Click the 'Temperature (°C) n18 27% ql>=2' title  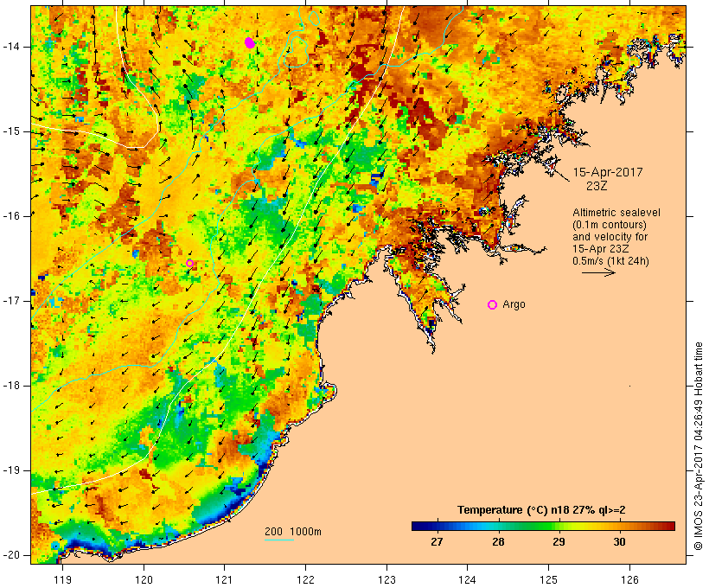coord(541,510)
